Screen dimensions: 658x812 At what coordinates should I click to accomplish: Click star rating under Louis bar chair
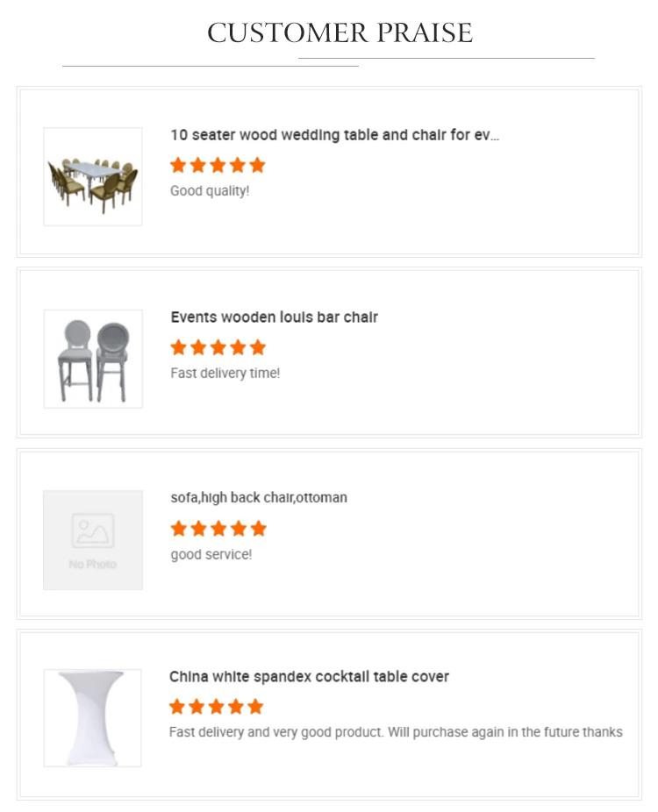tap(218, 347)
